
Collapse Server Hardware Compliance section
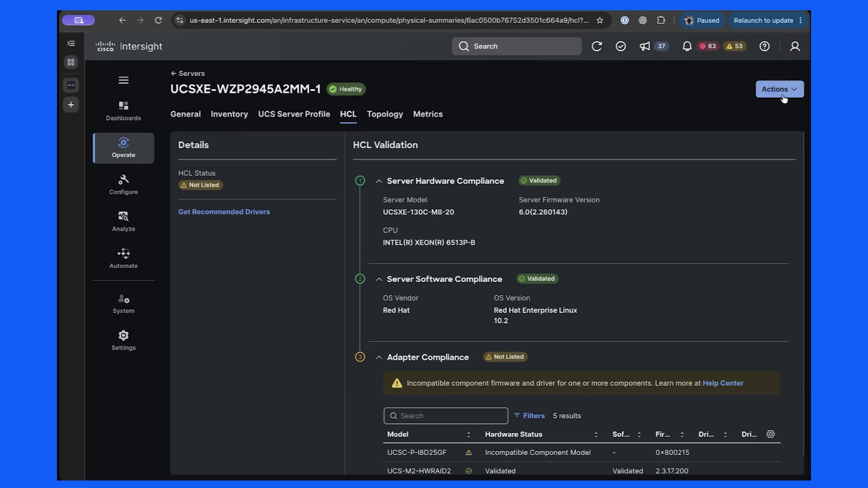[x=379, y=181]
